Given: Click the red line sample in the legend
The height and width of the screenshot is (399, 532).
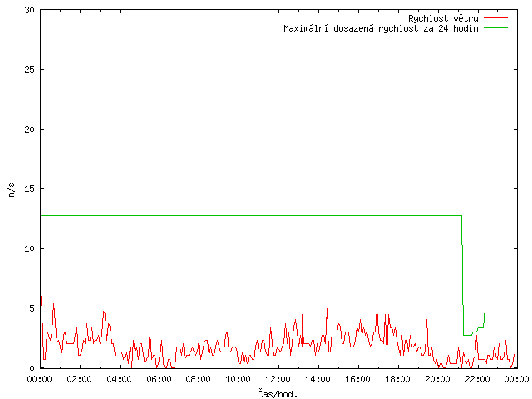Looking at the screenshot, I should click(x=495, y=18).
